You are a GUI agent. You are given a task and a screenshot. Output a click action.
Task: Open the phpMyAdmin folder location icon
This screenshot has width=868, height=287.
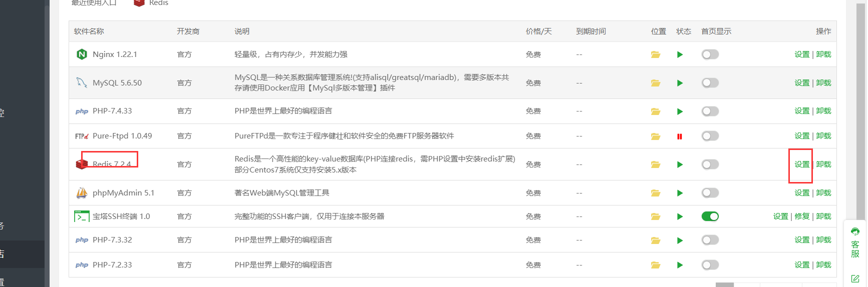click(x=655, y=193)
